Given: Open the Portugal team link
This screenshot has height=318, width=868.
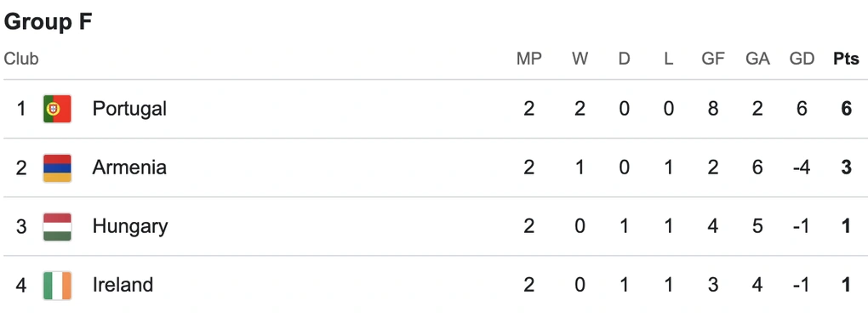Looking at the screenshot, I should point(129,109).
